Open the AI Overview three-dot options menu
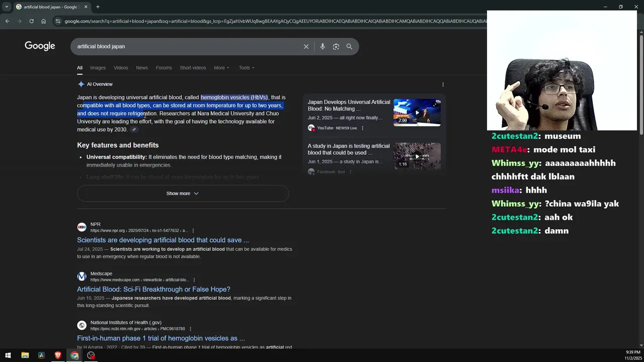This screenshot has height=362, width=644. pos(443,84)
